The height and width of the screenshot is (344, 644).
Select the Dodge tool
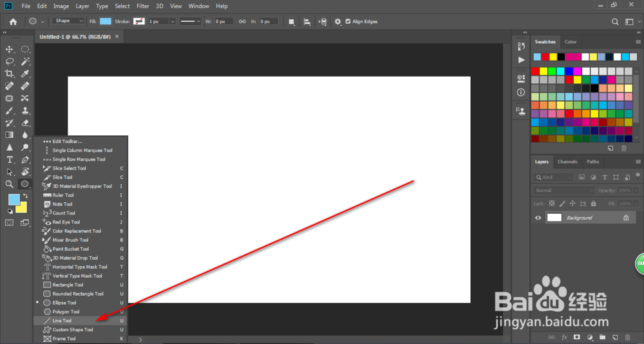(x=25, y=147)
